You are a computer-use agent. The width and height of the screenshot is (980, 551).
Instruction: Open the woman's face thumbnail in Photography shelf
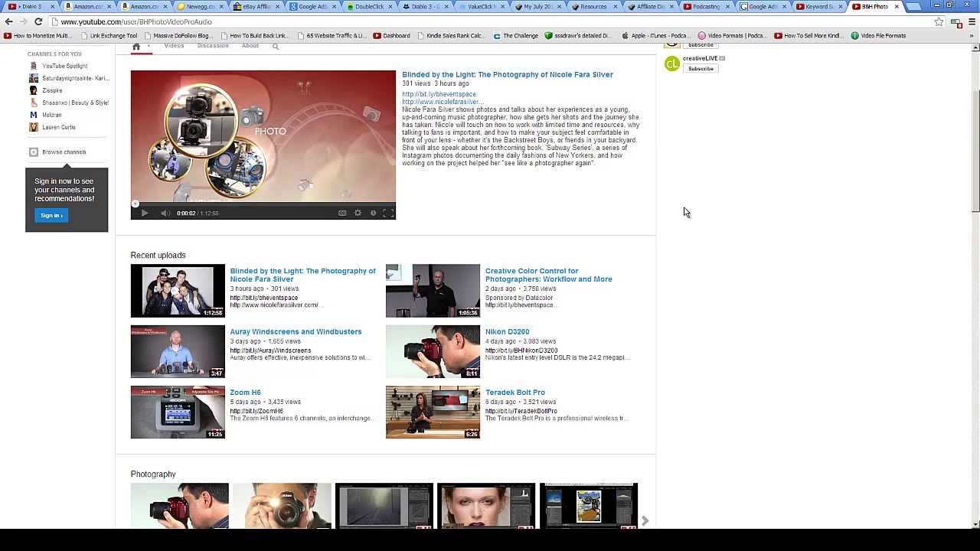click(486, 506)
